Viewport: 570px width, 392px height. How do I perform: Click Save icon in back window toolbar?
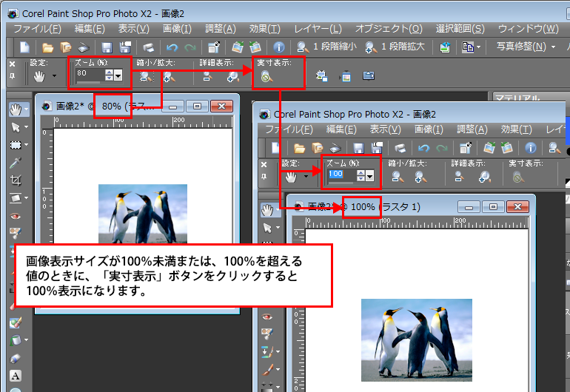tap(107, 47)
